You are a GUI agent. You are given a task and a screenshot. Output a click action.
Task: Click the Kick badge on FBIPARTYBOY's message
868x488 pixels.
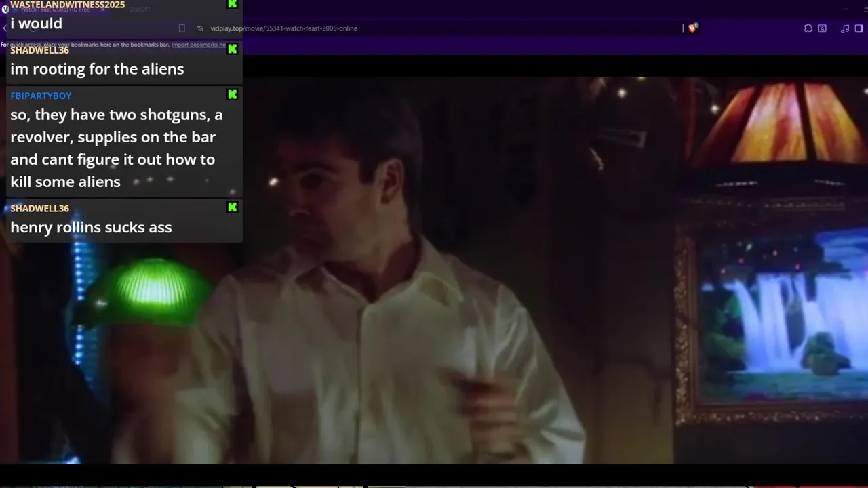click(233, 94)
